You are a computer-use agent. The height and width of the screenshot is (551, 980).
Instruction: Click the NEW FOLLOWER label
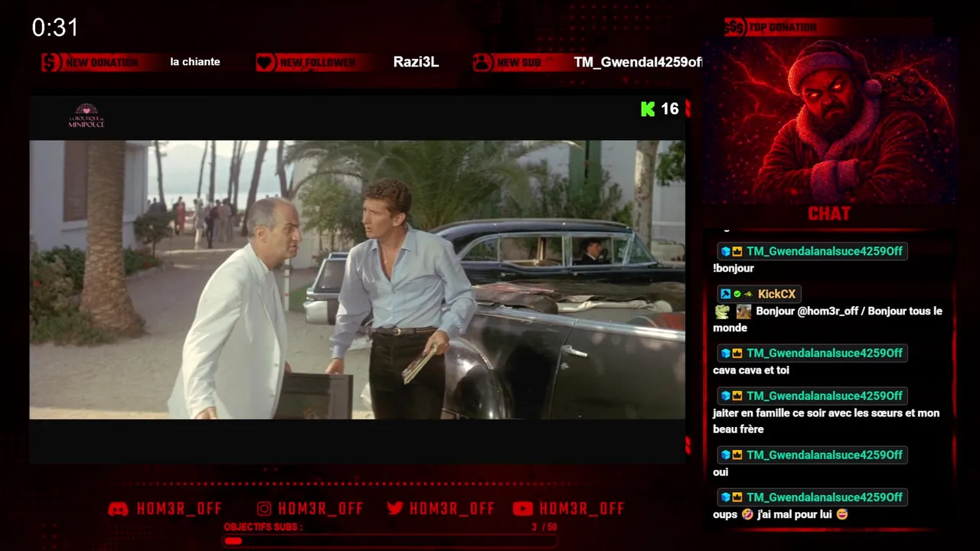317,63
